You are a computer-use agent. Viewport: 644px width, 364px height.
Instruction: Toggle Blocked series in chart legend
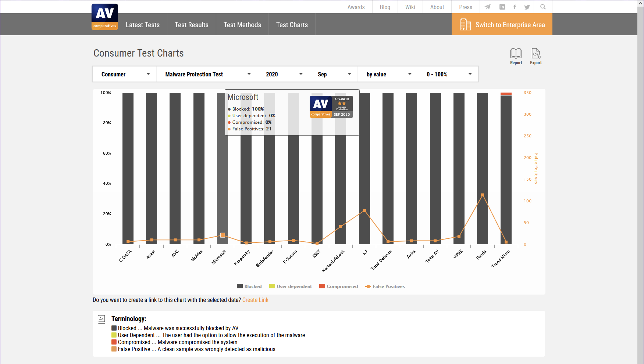[x=249, y=286]
